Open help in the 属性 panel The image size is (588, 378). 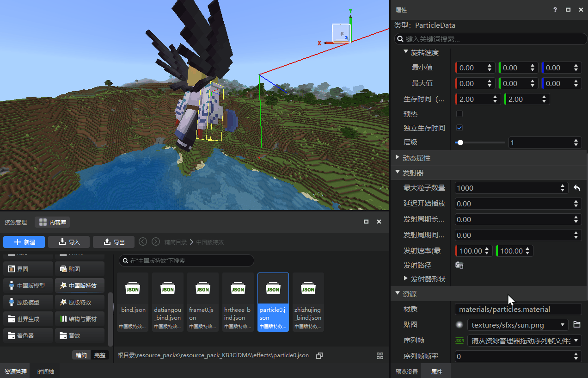[x=555, y=10]
